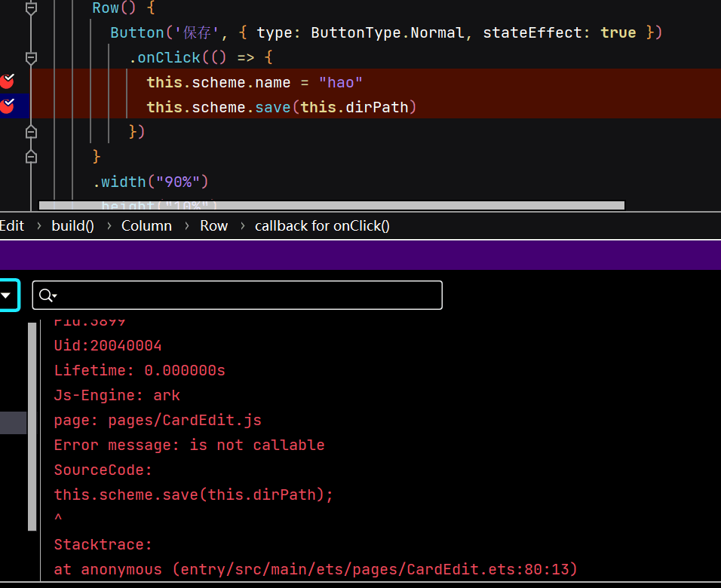Collapse the onClick callback fold marker
The height and width of the screenshot is (588, 721).
pos(31,58)
